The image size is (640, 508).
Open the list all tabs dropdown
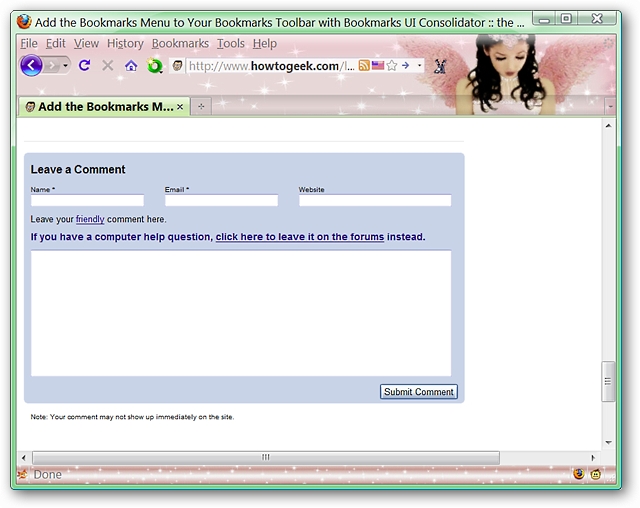pos(610,106)
